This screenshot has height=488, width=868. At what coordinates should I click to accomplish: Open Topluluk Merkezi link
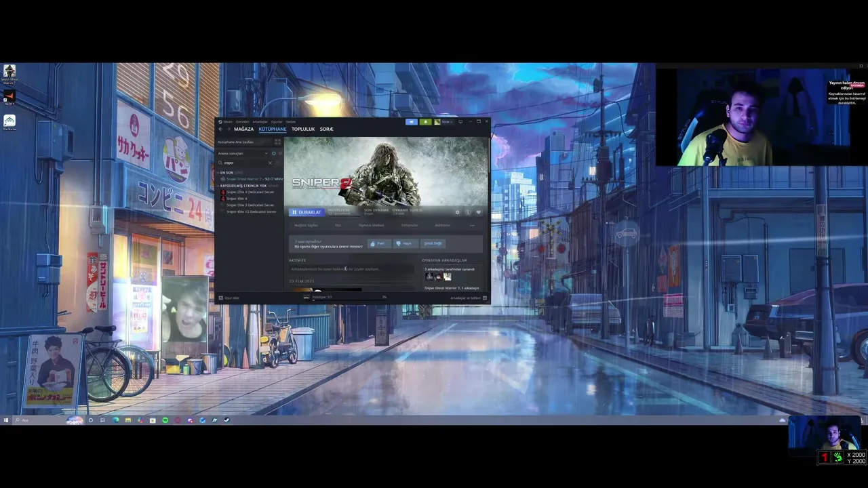[371, 225]
